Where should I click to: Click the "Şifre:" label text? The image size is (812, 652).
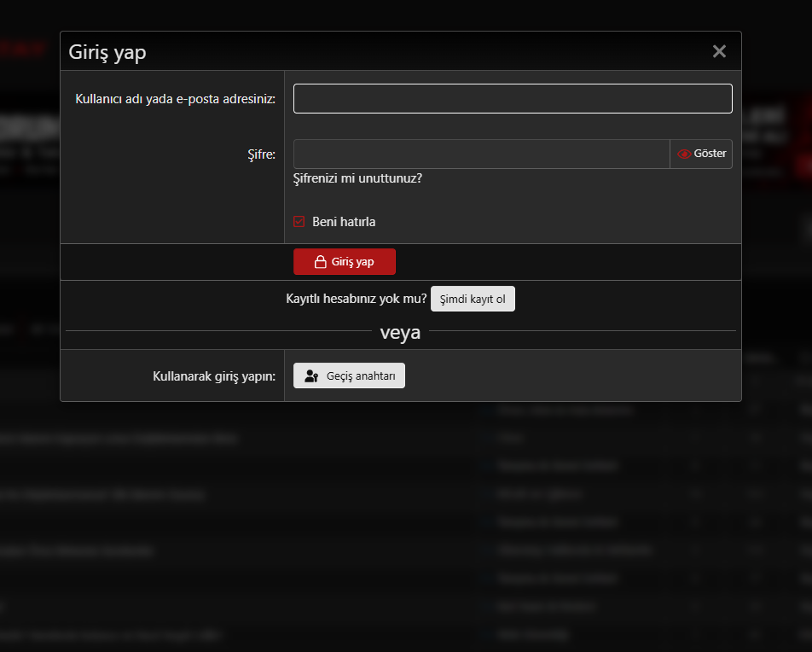tap(262, 154)
